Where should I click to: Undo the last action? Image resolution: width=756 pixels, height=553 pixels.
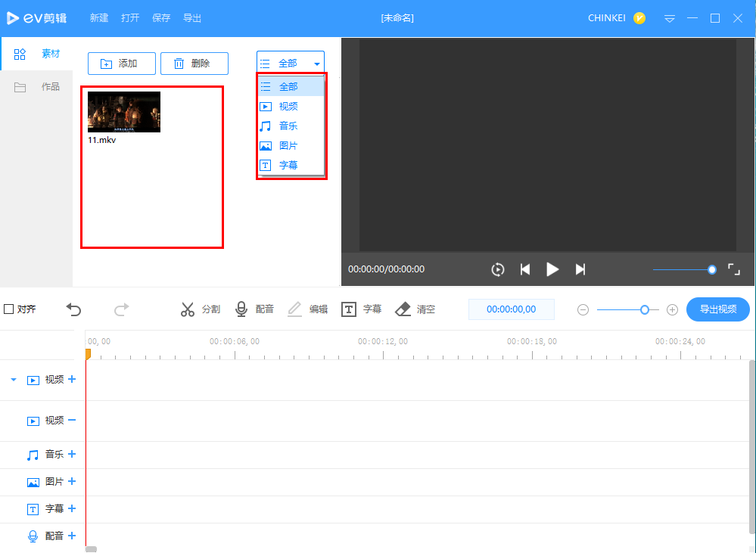coord(73,309)
